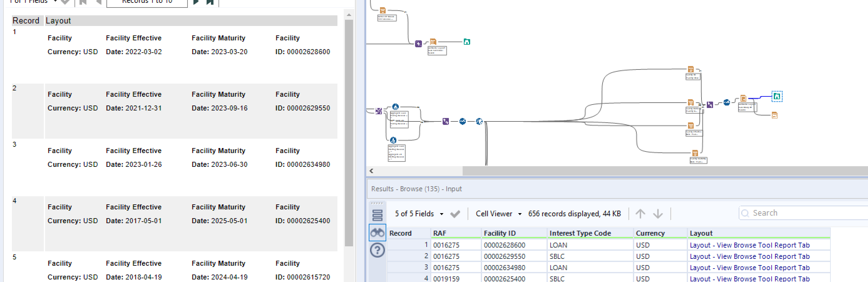The image size is (868, 282).
Task: Open Layout - View Browse Tool Report Tab for record 1
Action: [749, 245]
